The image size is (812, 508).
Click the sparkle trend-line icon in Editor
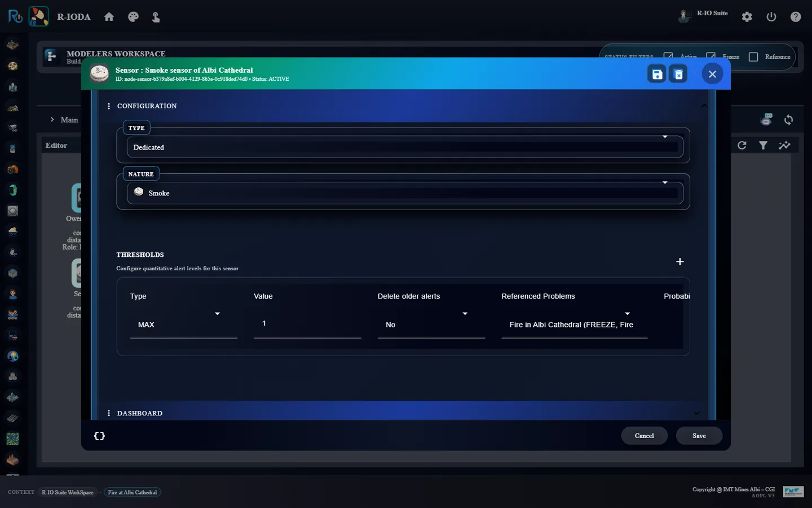pyautogui.click(x=784, y=145)
